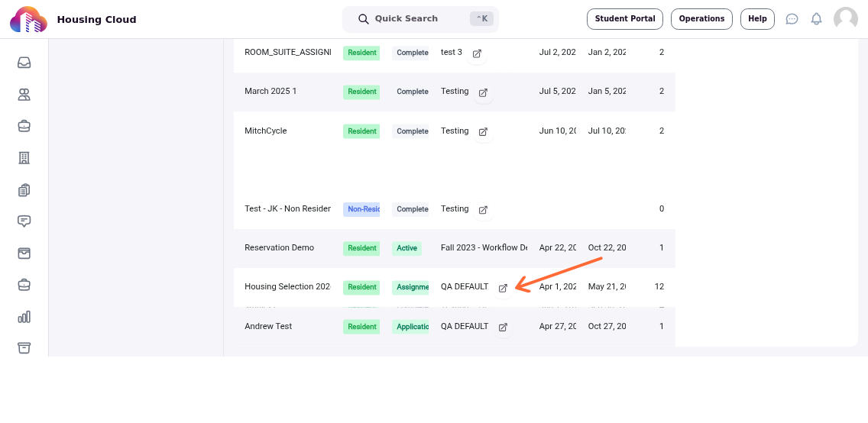Viewport: 868px width, 423px height.
Task: Open the notifications bell
Action: click(x=817, y=19)
